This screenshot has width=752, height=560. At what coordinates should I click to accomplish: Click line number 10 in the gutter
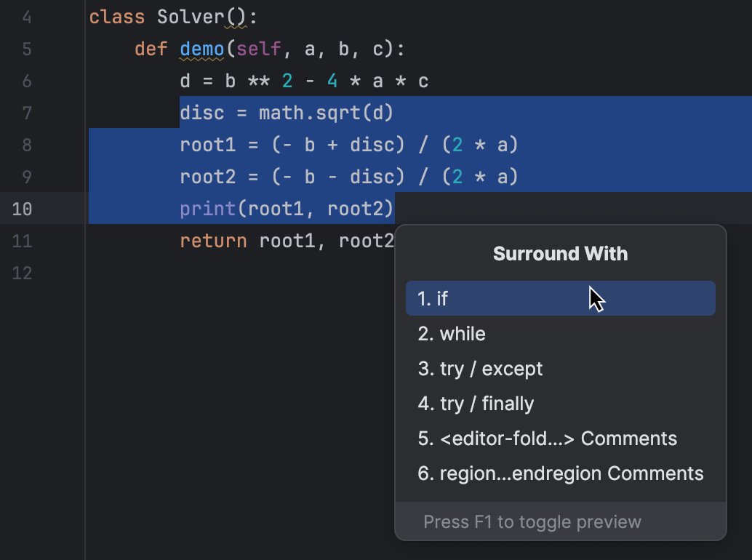click(23, 209)
